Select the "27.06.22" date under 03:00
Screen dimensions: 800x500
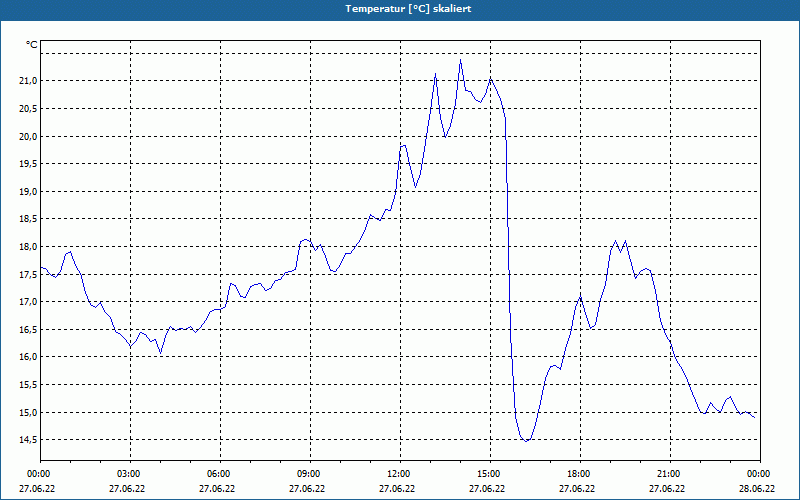[127, 489]
